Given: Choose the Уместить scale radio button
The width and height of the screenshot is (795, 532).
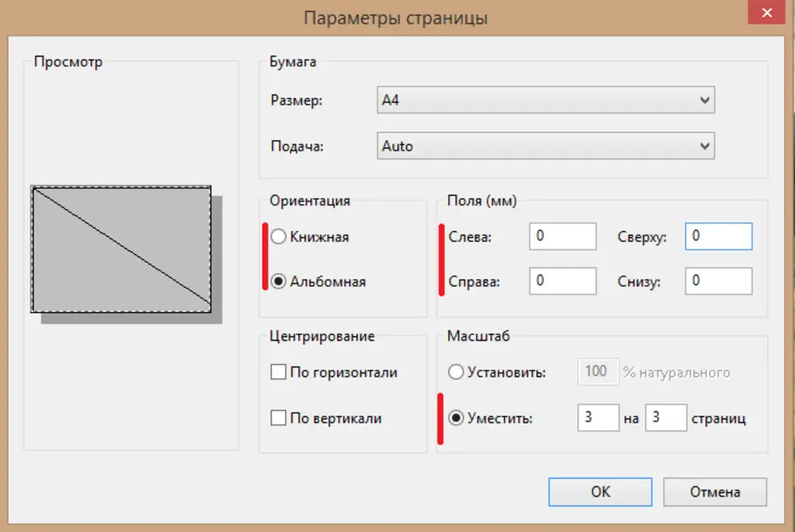Looking at the screenshot, I should click(456, 418).
